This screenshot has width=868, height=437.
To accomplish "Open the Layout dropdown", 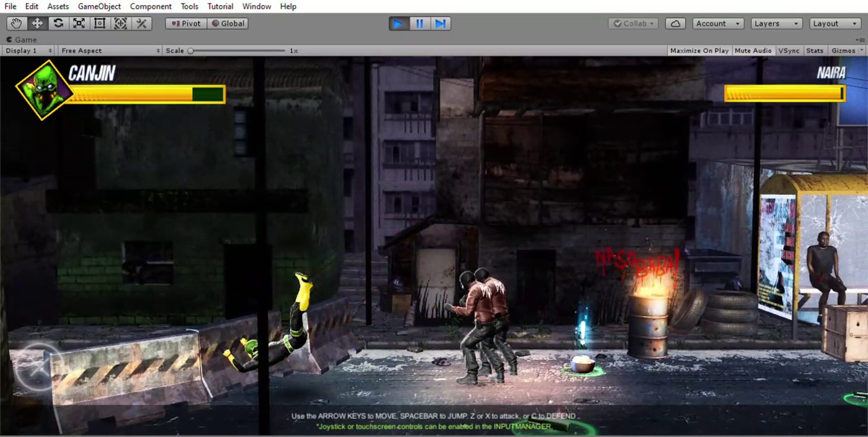I will point(834,23).
